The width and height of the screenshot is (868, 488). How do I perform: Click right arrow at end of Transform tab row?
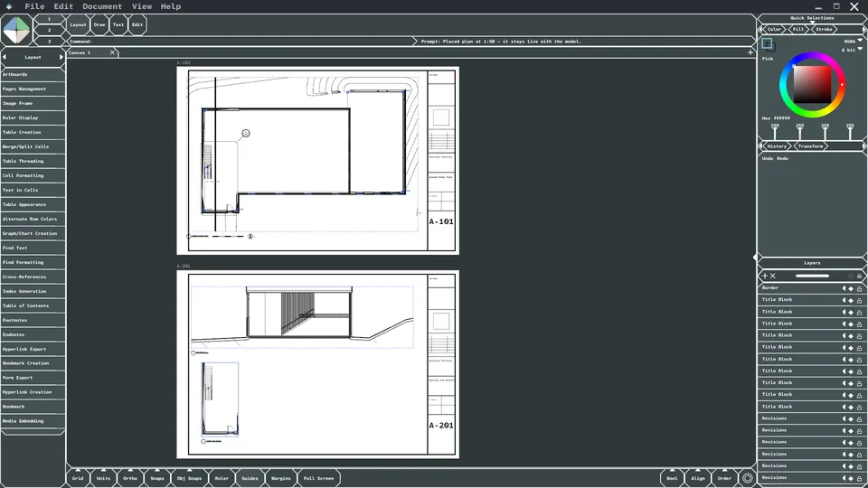[x=864, y=146]
